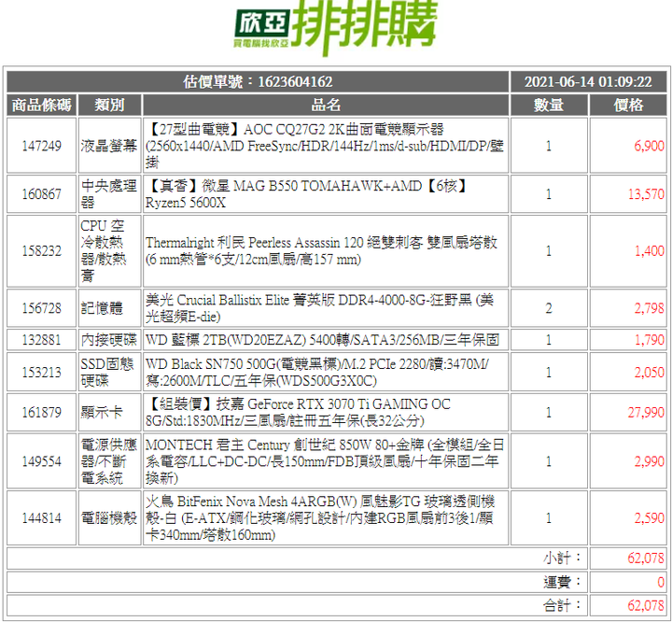Image resolution: width=672 pixels, height=622 pixels.
Task: Select quote number 1623604162 header
Action: pos(258,81)
